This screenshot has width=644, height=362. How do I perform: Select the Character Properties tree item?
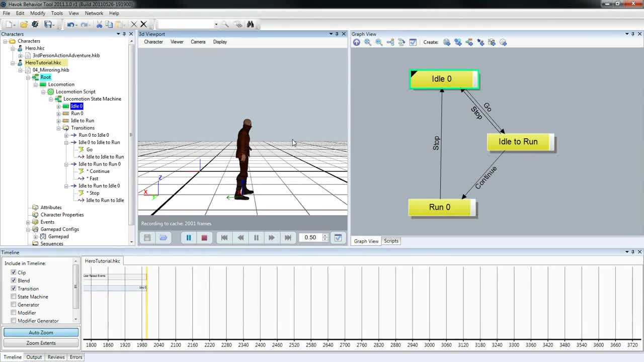point(62,215)
